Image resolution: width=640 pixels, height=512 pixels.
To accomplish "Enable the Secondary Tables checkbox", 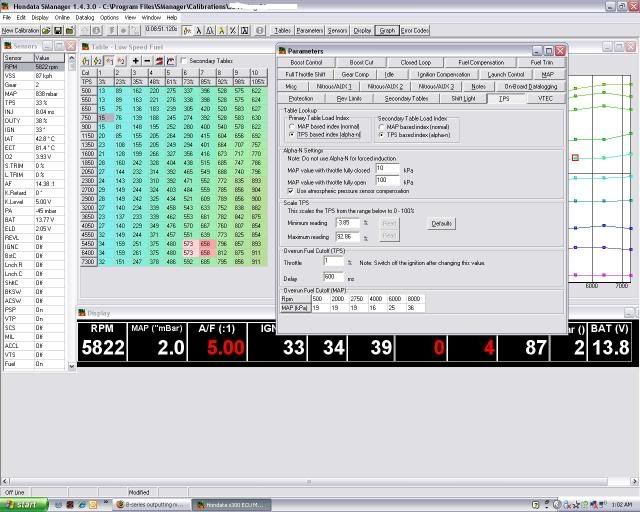I will (185, 61).
